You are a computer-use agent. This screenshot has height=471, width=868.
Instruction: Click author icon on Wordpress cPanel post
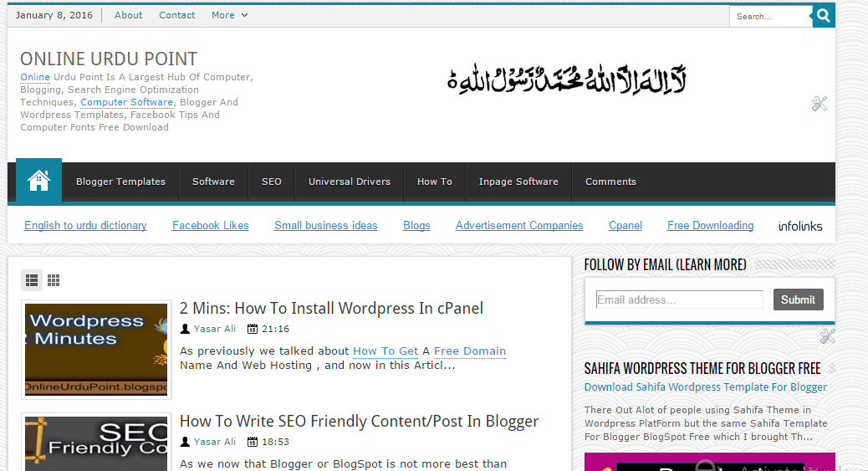(x=185, y=329)
